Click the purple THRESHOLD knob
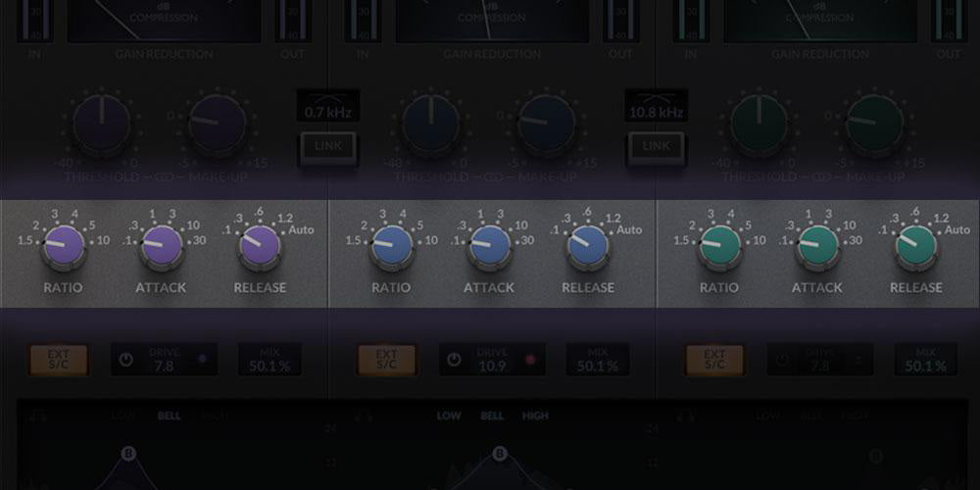The width and height of the screenshot is (980, 490). [x=102, y=123]
